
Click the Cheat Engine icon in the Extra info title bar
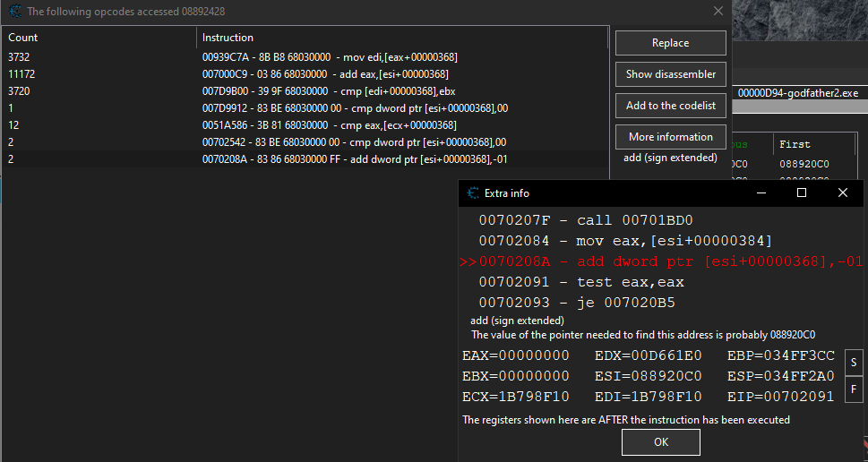click(x=472, y=192)
